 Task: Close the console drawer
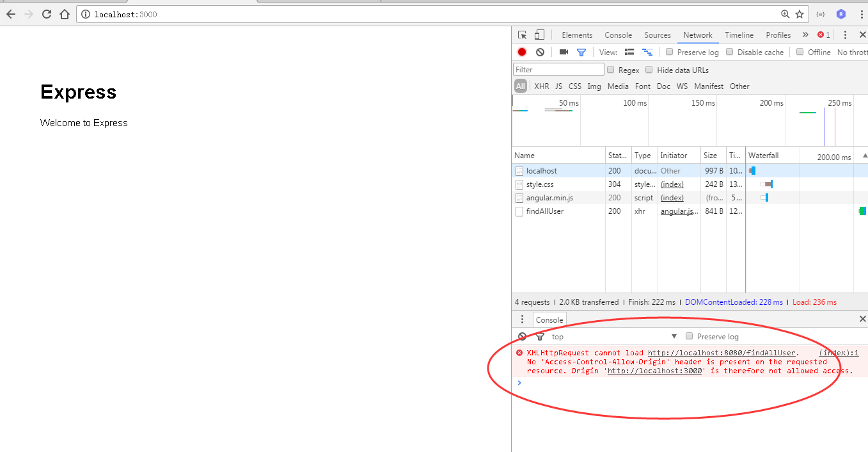point(862,319)
